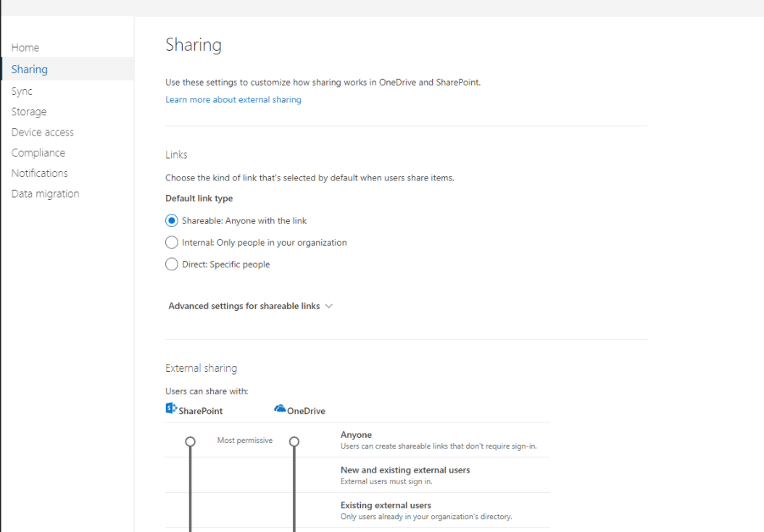764x532 pixels.
Task: Navigate to Device access
Action: (x=43, y=132)
